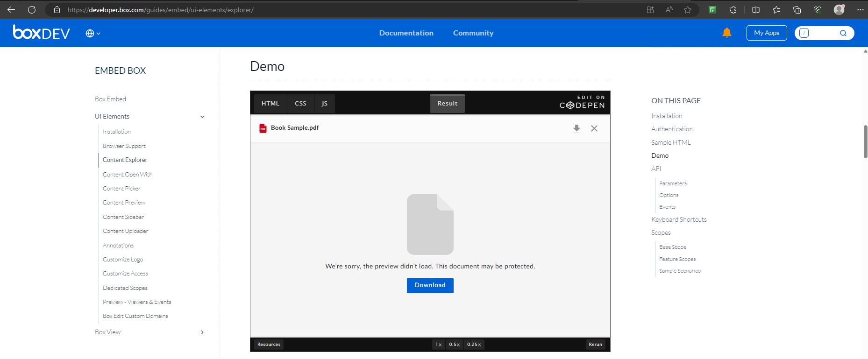Click the My Apps button

767,33
